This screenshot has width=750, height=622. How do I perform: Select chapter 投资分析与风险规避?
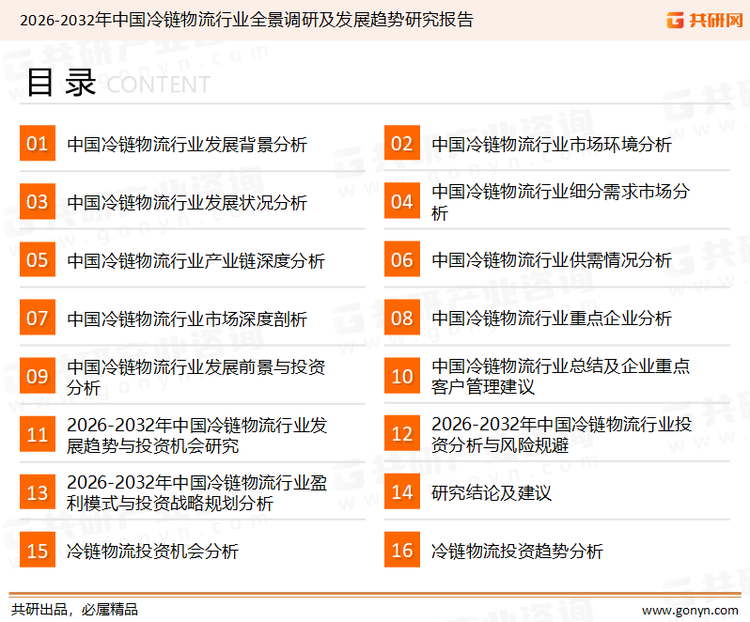click(x=561, y=434)
